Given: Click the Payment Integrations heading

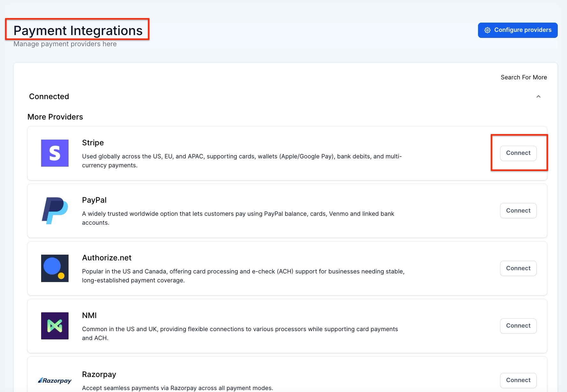Looking at the screenshot, I should tap(78, 31).
